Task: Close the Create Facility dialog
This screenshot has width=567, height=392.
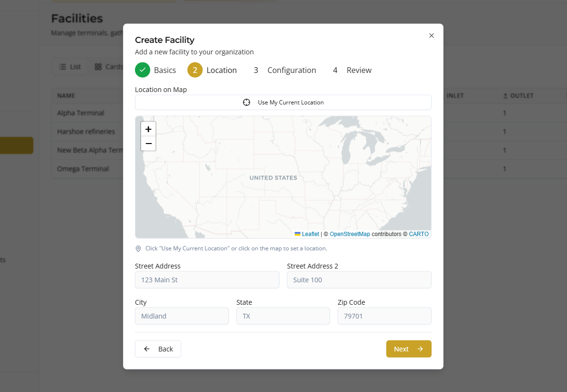Action: 432,35
